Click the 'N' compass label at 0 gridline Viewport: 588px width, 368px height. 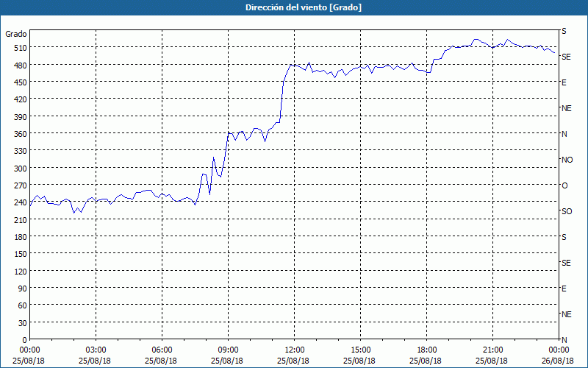tap(564, 340)
